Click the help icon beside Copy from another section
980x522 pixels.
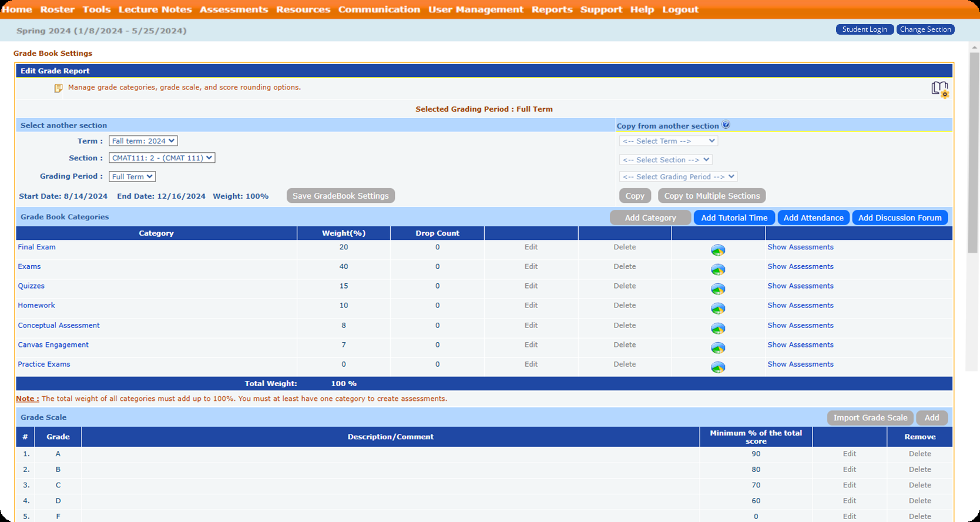(x=726, y=125)
